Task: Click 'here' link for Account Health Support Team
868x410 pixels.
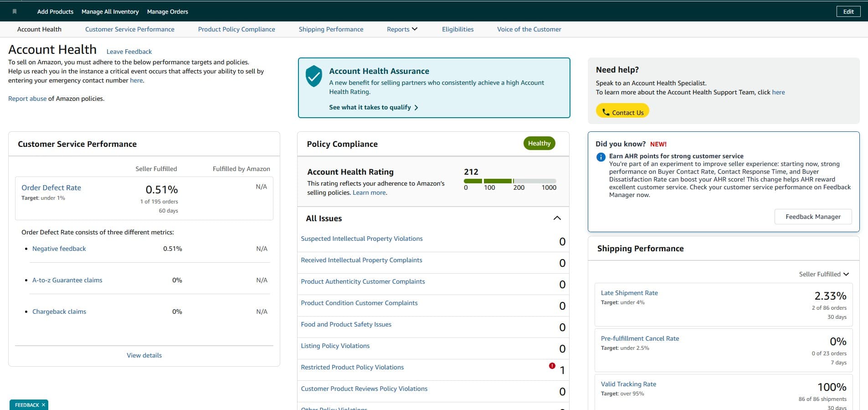Action: point(778,92)
